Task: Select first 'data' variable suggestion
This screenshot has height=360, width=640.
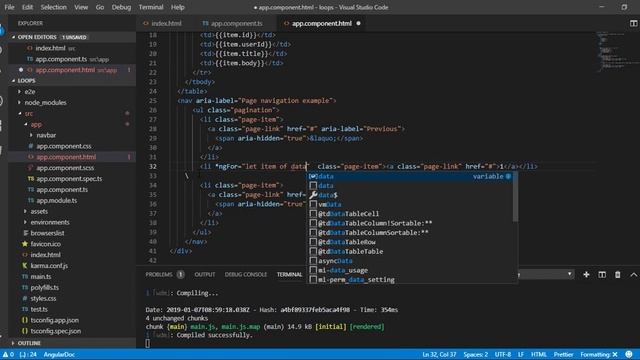Action: click(410, 176)
